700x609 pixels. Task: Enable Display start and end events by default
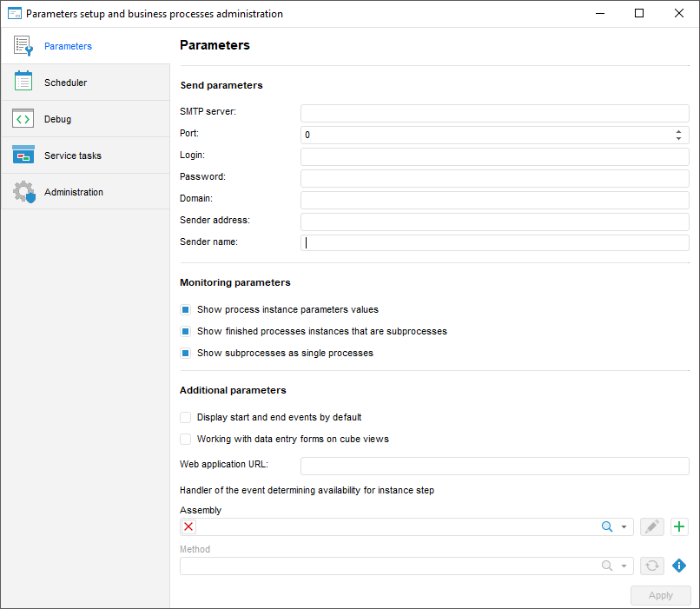click(186, 418)
